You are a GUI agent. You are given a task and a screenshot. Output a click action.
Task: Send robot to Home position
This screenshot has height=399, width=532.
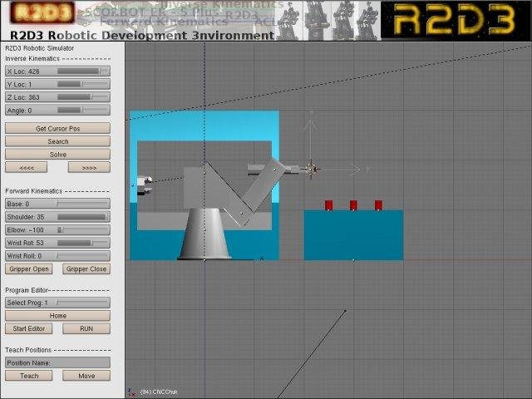(x=57, y=316)
